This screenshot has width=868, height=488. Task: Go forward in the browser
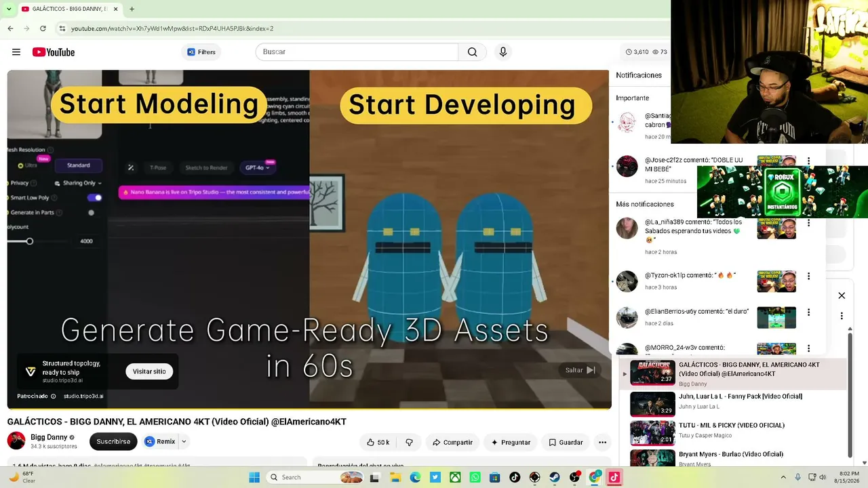coord(26,28)
